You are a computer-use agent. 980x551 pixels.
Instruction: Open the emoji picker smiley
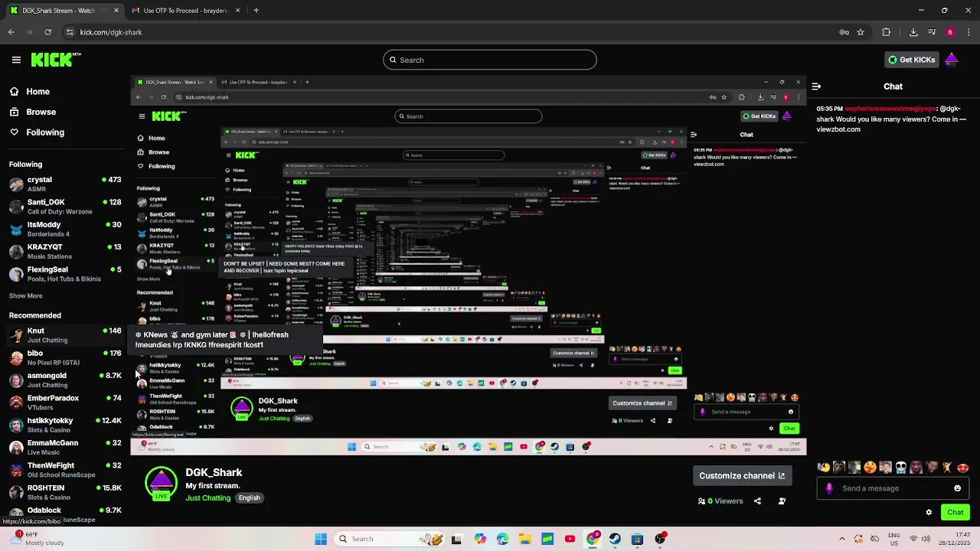click(x=957, y=488)
